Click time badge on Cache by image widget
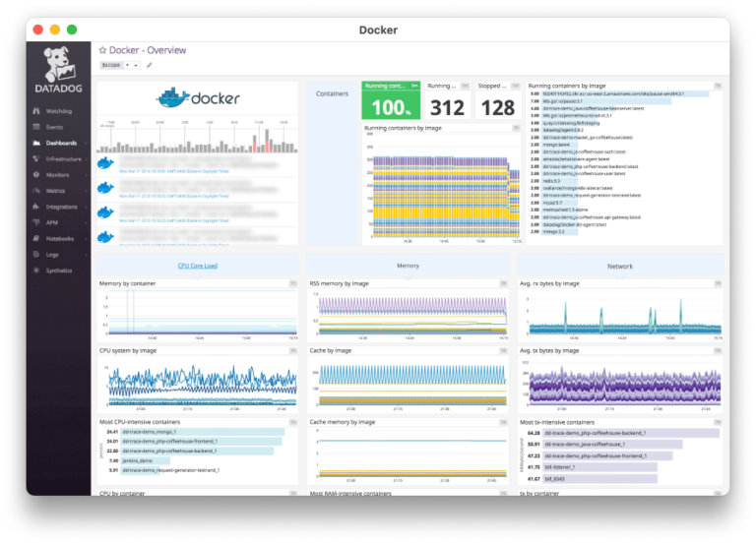Viewport: 756px width, 543px height. (x=503, y=351)
